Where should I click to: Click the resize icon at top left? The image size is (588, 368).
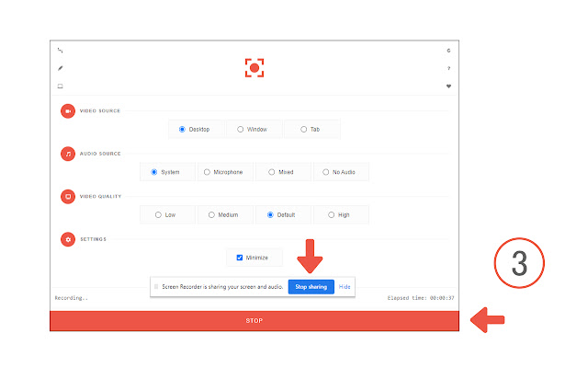pyautogui.click(x=60, y=51)
